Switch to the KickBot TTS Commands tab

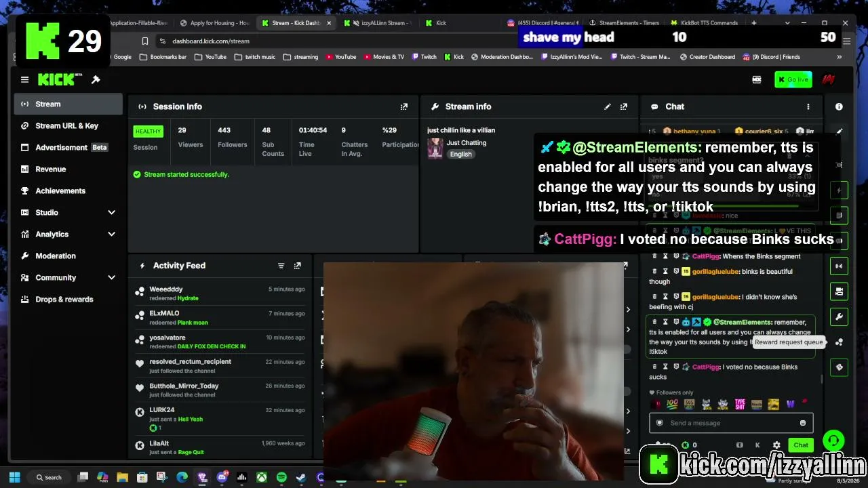(x=705, y=23)
